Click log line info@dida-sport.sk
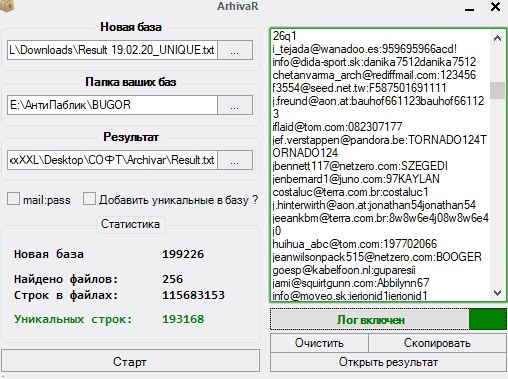Image resolution: width=508 pixels, height=379 pixels. click(374, 62)
